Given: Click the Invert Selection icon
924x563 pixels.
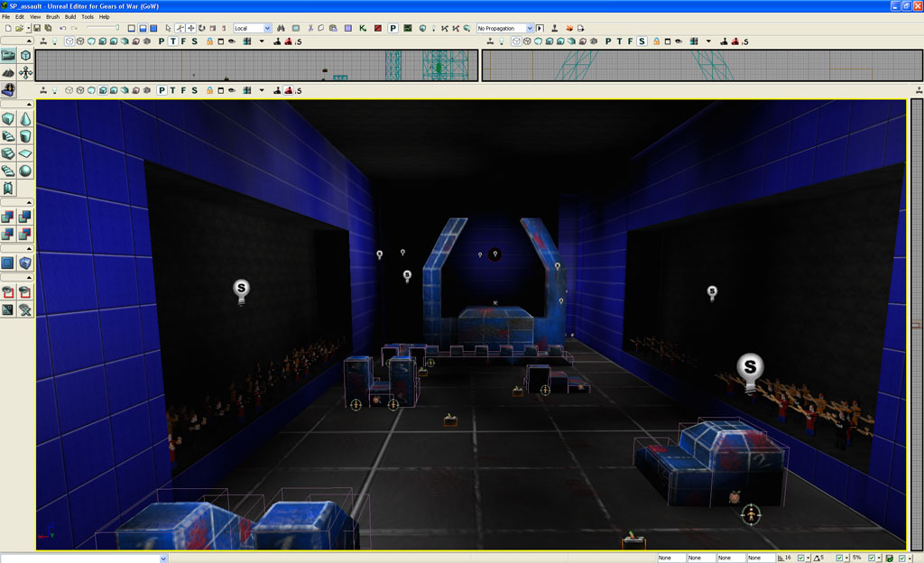Looking at the screenshot, I should (8, 309).
